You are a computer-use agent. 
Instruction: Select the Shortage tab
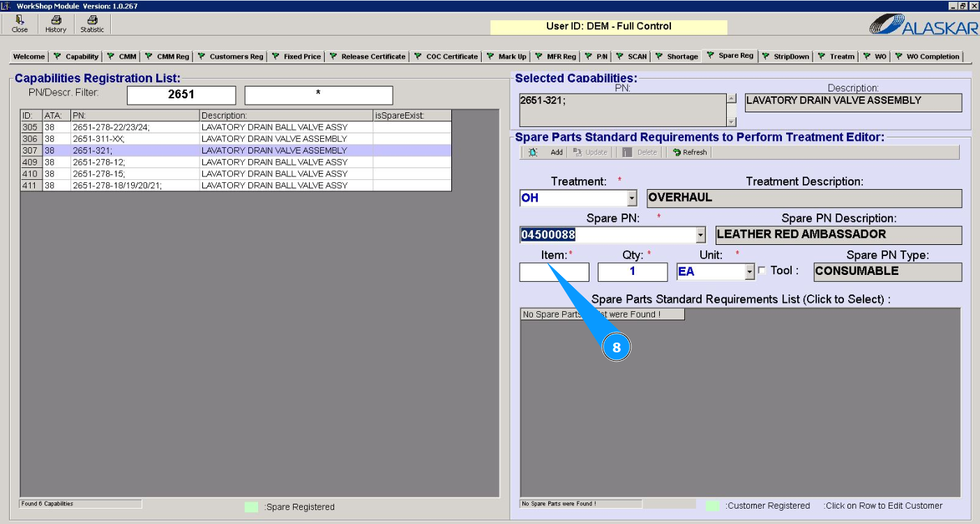click(x=676, y=57)
